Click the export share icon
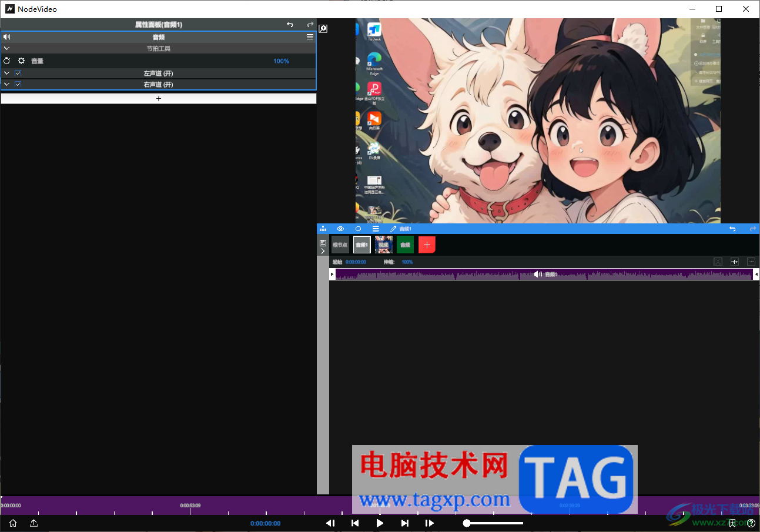This screenshot has width=760, height=532. [x=34, y=523]
